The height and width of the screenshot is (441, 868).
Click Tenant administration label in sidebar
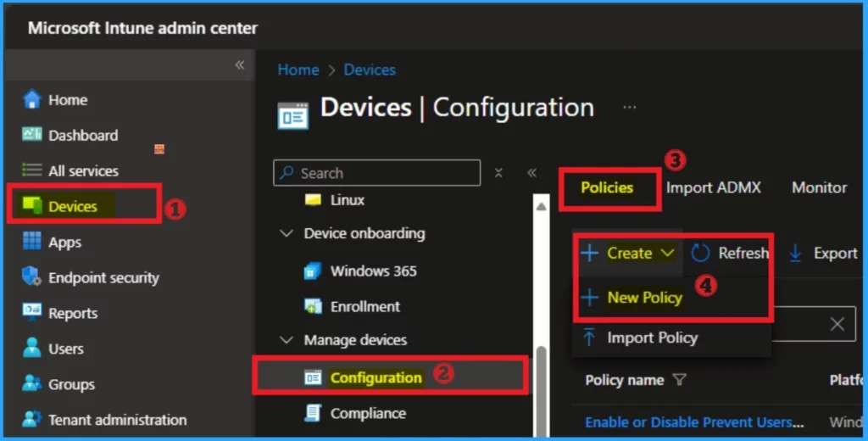117,420
